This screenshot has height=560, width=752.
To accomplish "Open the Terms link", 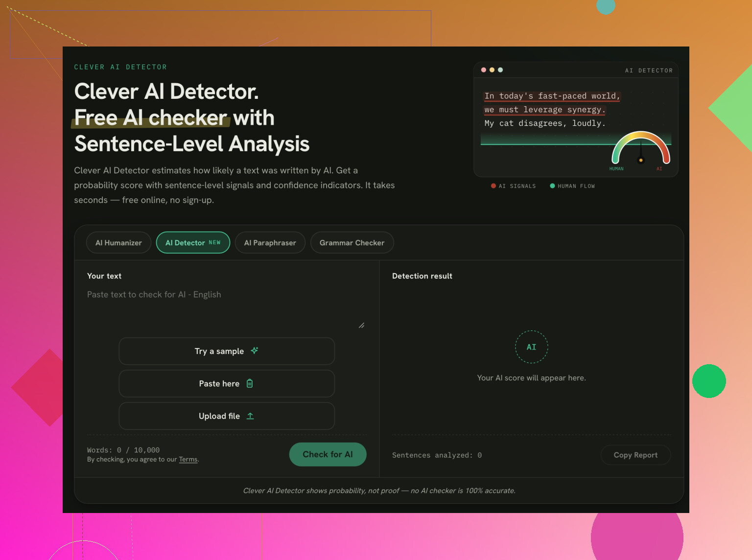I will tap(188, 459).
